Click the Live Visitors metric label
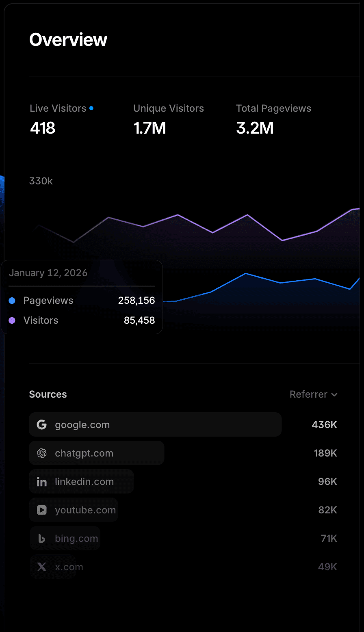 point(58,108)
